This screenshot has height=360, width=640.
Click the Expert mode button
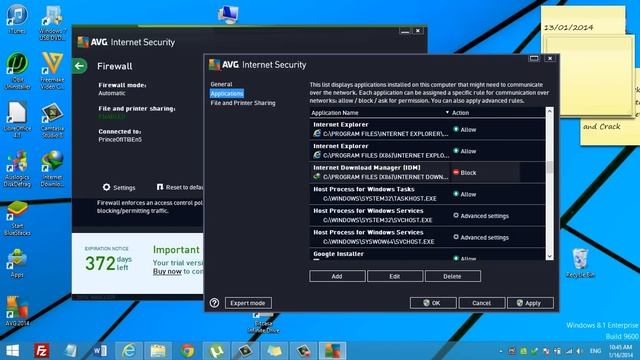pyautogui.click(x=248, y=303)
